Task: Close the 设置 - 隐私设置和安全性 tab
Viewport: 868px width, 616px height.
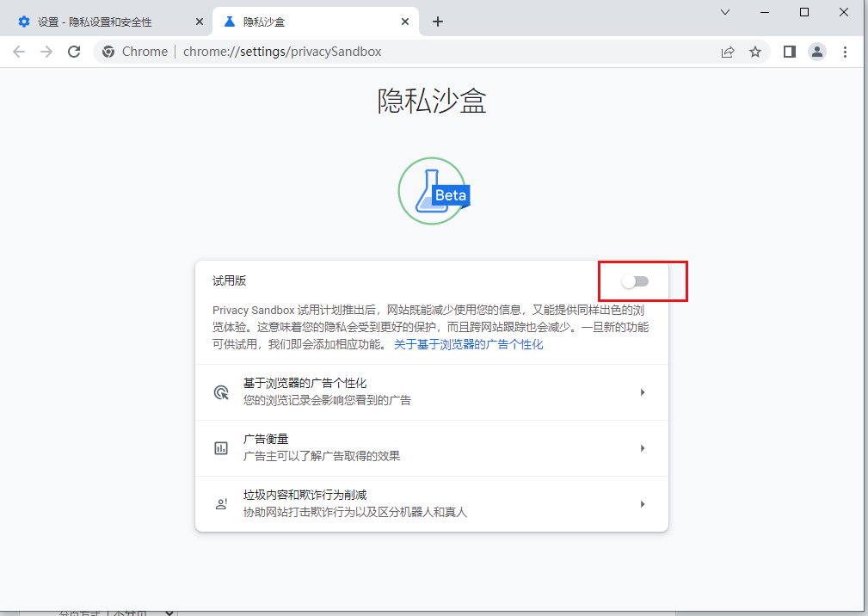Action: tap(200, 22)
